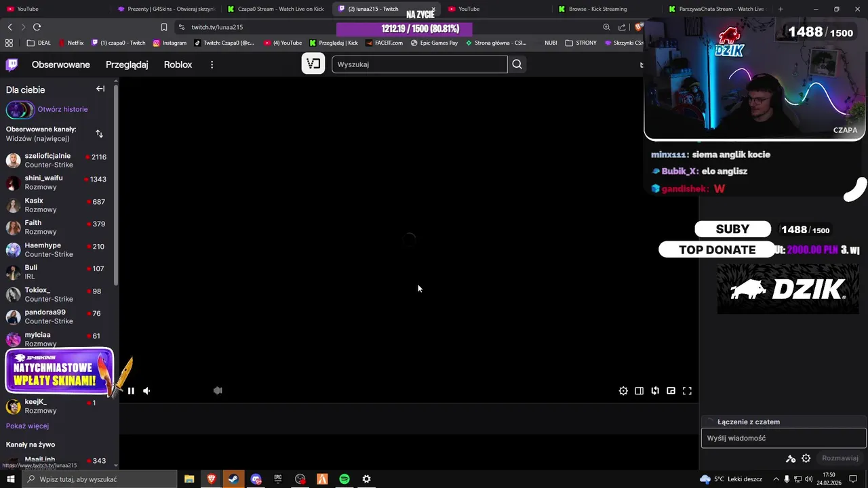Click the search magnifier button

517,64
